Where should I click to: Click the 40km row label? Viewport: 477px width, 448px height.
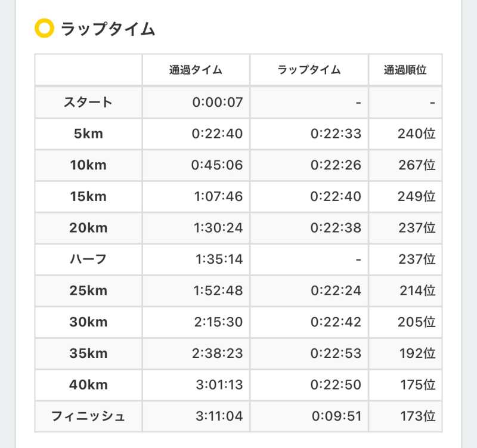tap(88, 385)
